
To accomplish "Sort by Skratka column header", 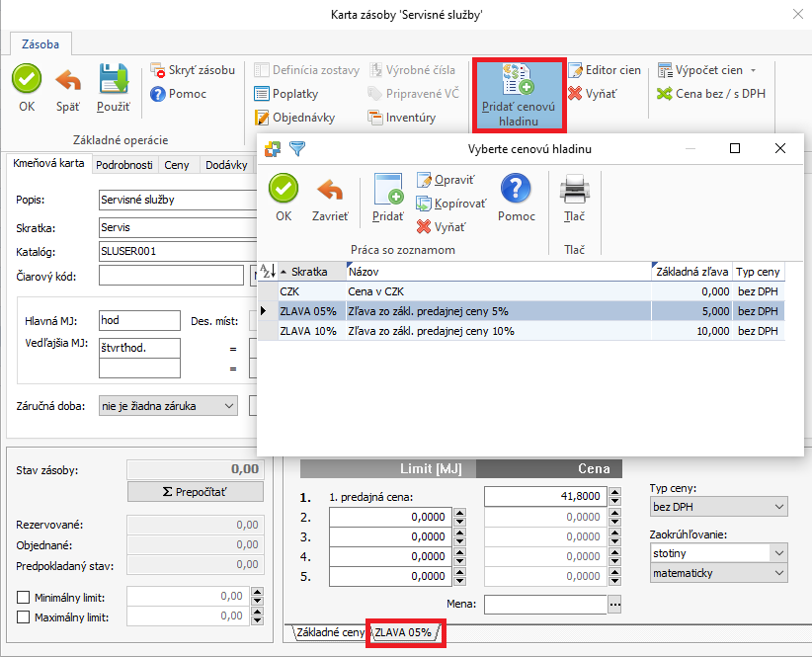I will 312,272.
